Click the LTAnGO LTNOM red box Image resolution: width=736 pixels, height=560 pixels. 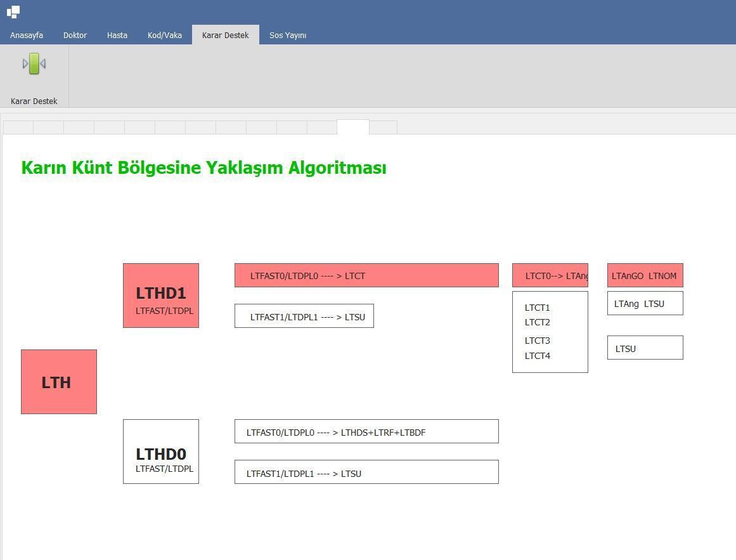tap(645, 275)
